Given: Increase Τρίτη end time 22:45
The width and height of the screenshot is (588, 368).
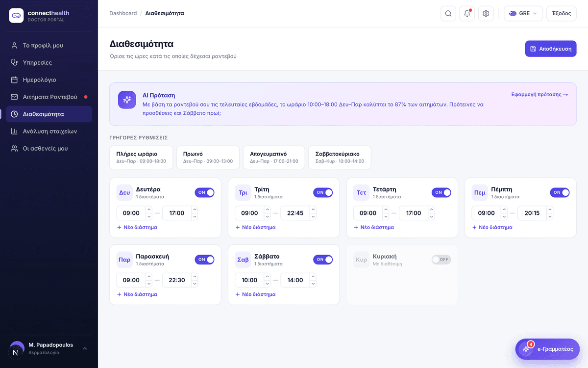Looking at the screenshot, I should (313, 210).
